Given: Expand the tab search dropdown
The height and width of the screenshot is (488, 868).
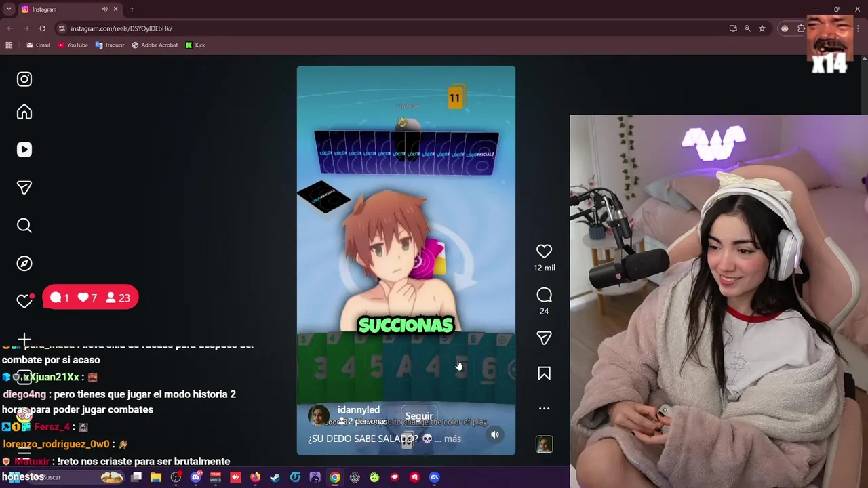Looking at the screenshot, I should coord(9,9).
